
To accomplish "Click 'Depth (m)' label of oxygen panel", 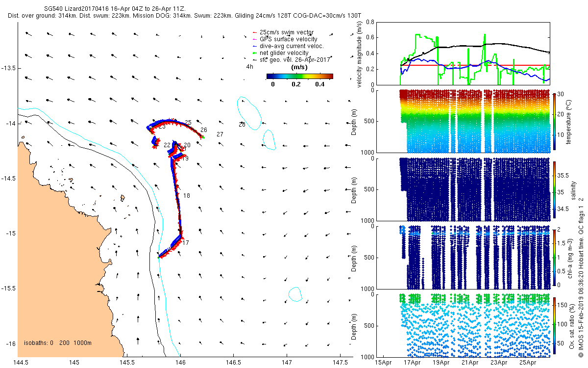I will point(355,326).
